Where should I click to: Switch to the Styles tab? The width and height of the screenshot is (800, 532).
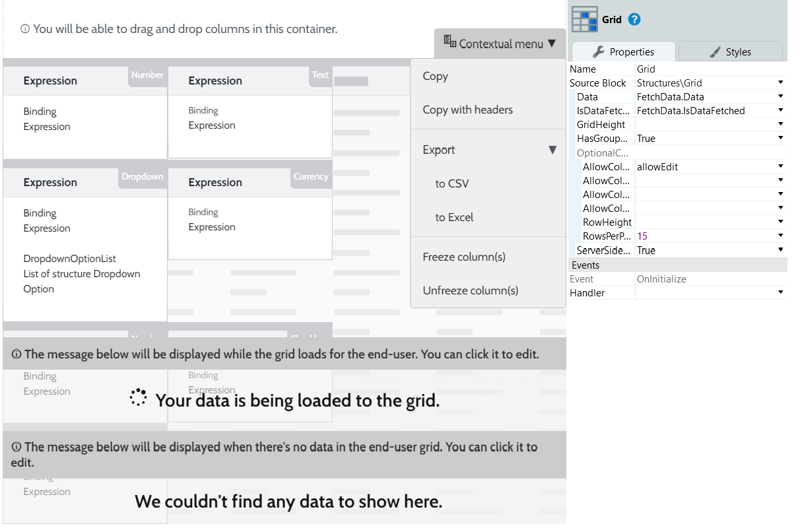tap(730, 51)
